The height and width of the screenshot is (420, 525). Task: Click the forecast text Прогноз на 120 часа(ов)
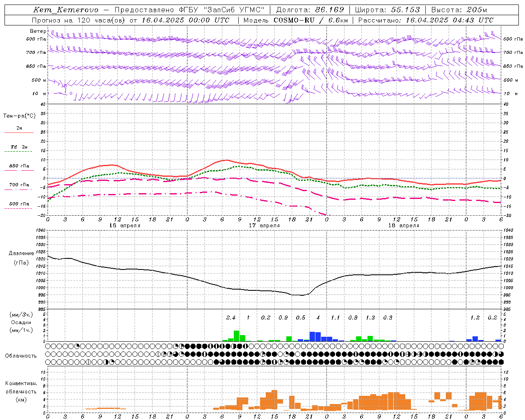click(79, 20)
